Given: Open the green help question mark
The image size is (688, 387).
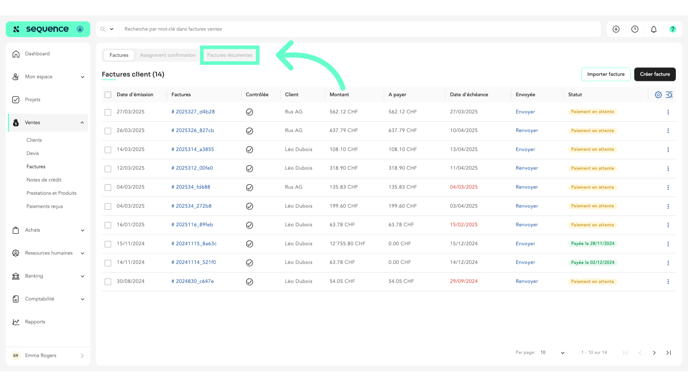Looking at the screenshot, I should tap(673, 29).
